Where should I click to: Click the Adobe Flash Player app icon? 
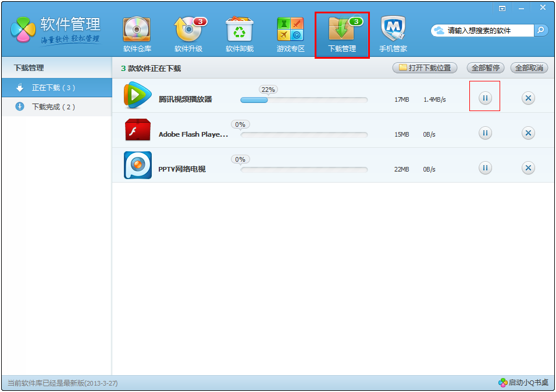coord(138,131)
